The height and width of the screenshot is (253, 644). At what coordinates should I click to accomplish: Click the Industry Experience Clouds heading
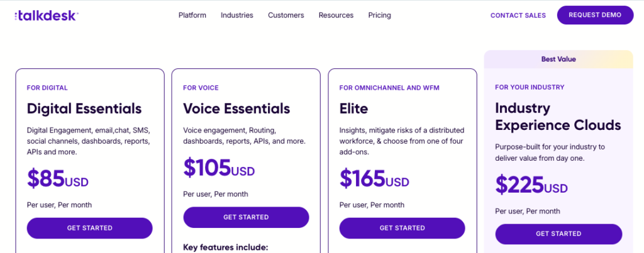point(558,116)
